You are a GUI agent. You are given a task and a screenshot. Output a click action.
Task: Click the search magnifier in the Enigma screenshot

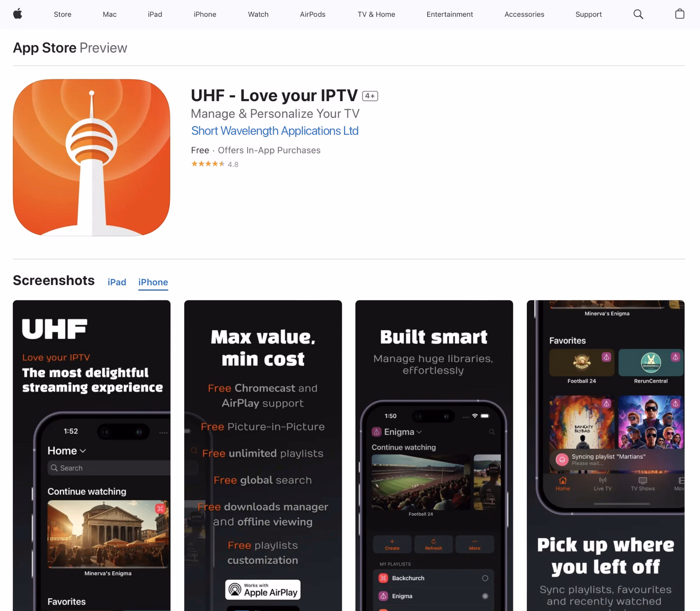click(x=491, y=432)
